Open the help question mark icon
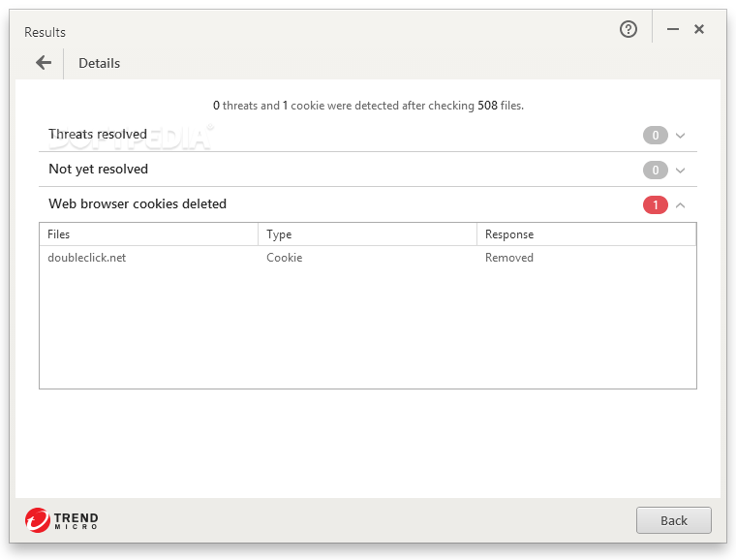Screen dimensions: 736x560 [629, 29]
